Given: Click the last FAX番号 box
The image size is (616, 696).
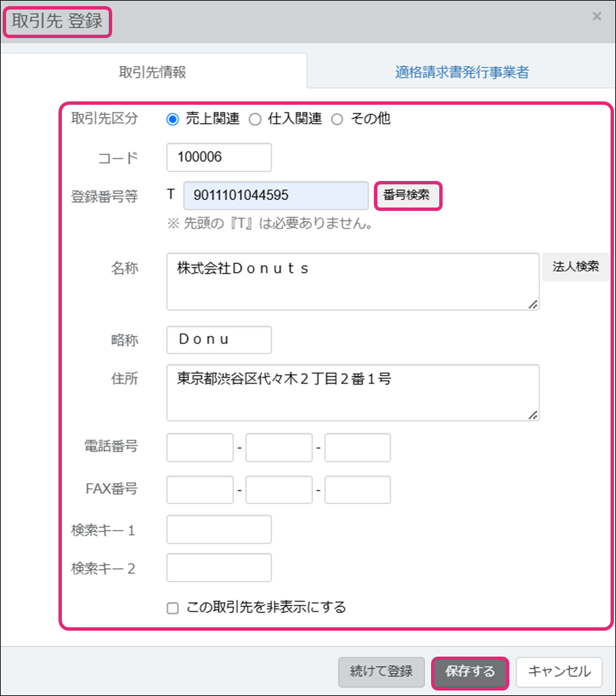Looking at the screenshot, I should tap(358, 490).
